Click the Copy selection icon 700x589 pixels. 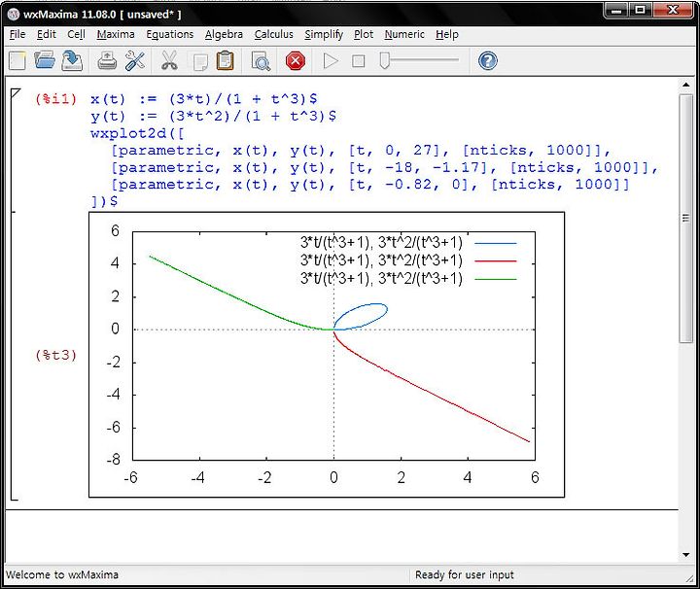click(x=200, y=61)
